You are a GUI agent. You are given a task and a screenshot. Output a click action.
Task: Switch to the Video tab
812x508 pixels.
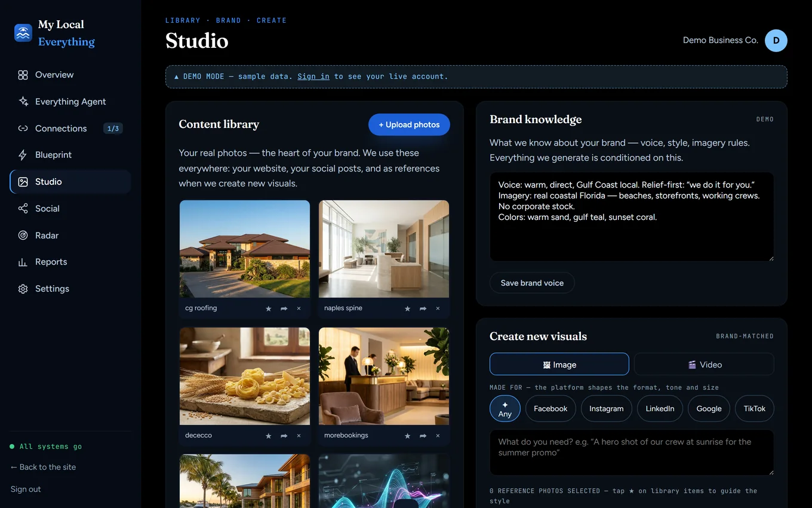[704, 364]
